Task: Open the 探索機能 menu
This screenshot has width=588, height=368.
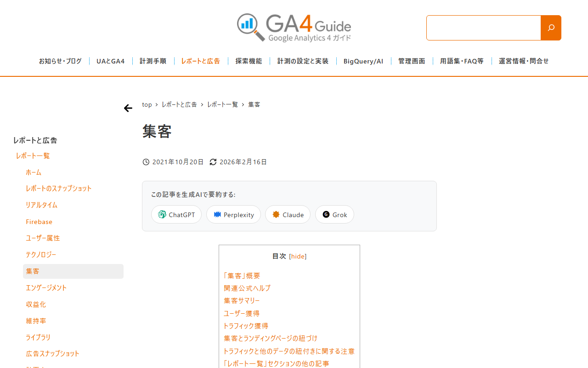Action: click(x=249, y=61)
